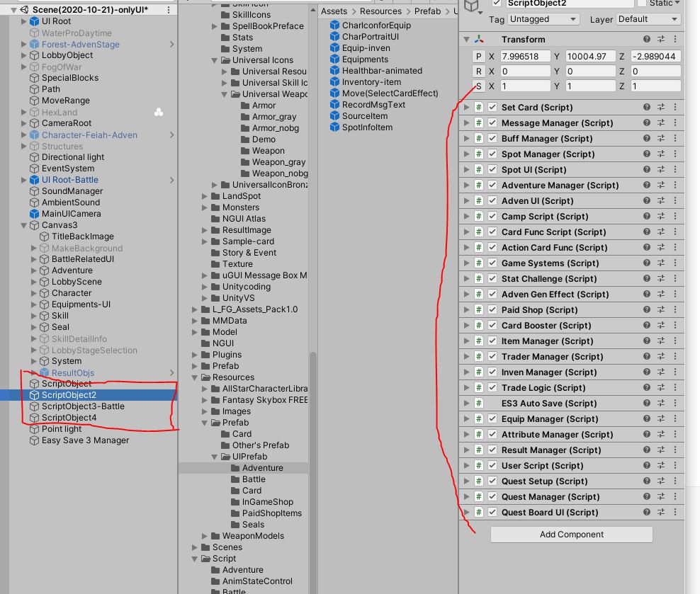Open the three-dot menu on Quest Manager script

(676, 496)
